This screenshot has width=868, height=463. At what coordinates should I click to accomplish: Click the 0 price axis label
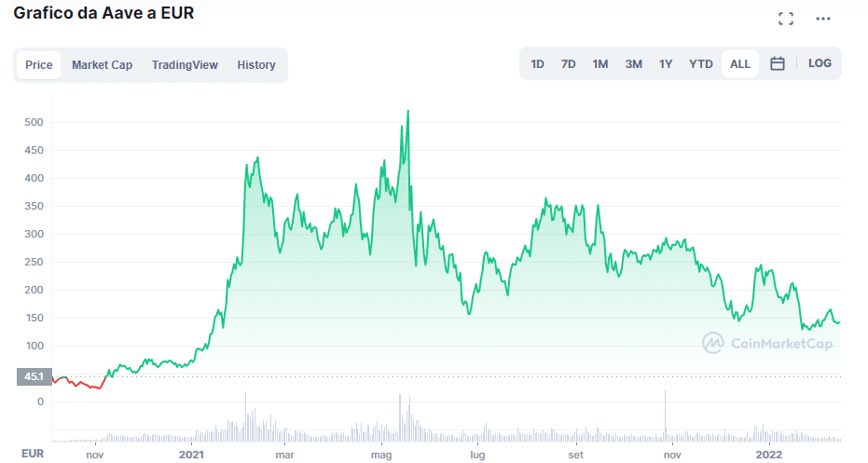pos(40,402)
